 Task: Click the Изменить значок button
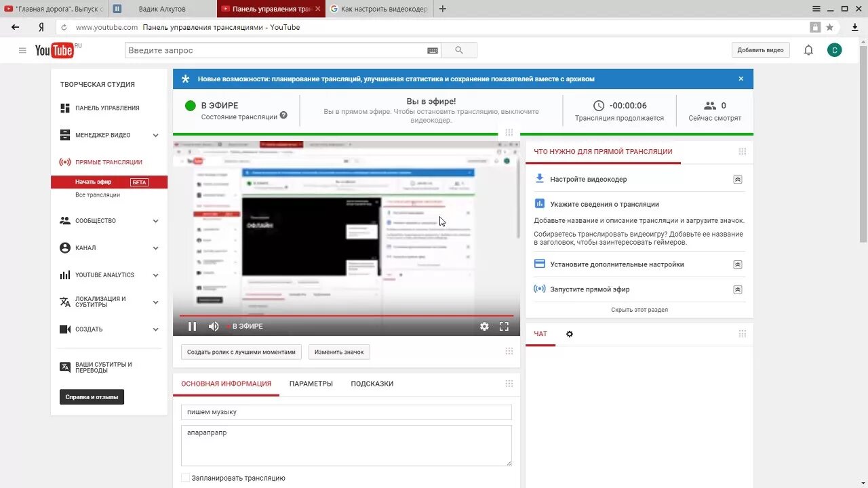coord(339,352)
